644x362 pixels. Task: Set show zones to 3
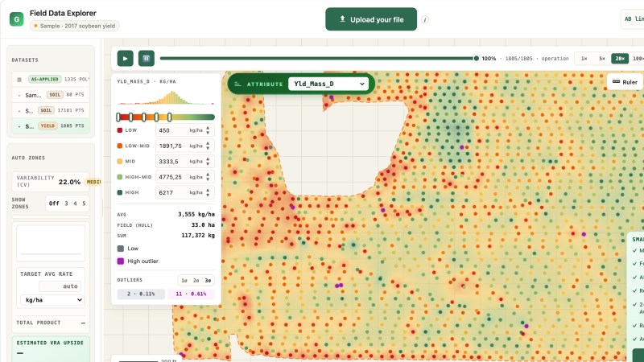pyautogui.click(x=66, y=204)
